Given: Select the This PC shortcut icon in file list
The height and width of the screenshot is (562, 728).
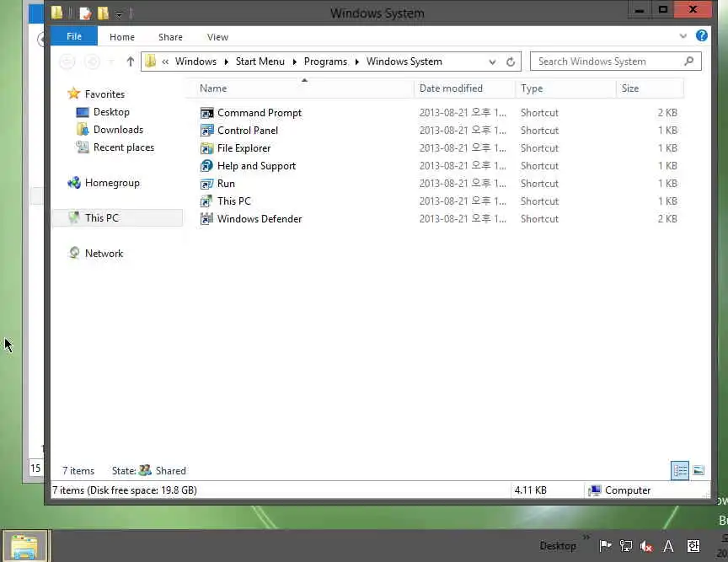Looking at the screenshot, I should point(206,201).
